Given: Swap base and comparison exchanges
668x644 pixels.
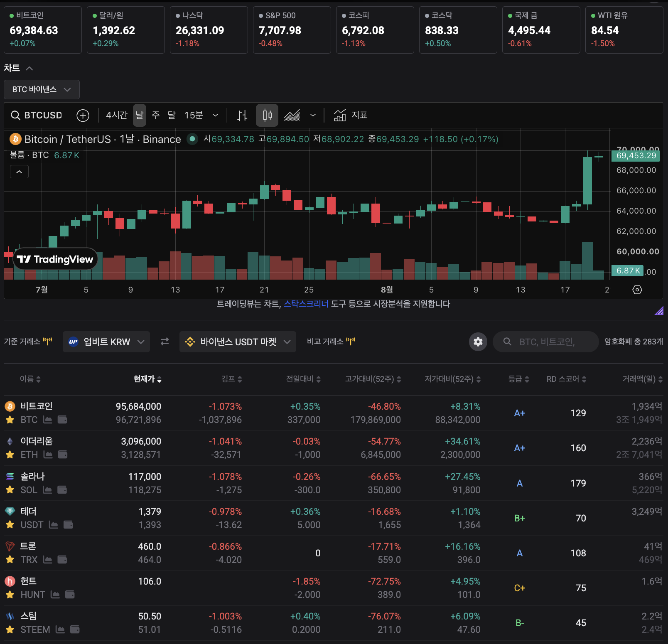Looking at the screenshot, I should (x=165, y=342).
